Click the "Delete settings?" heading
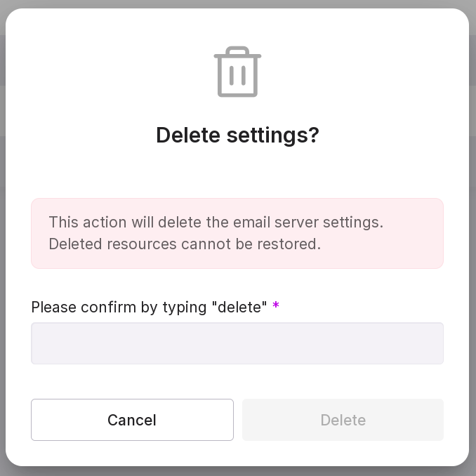The image size is (476, 476). (237, 135)
